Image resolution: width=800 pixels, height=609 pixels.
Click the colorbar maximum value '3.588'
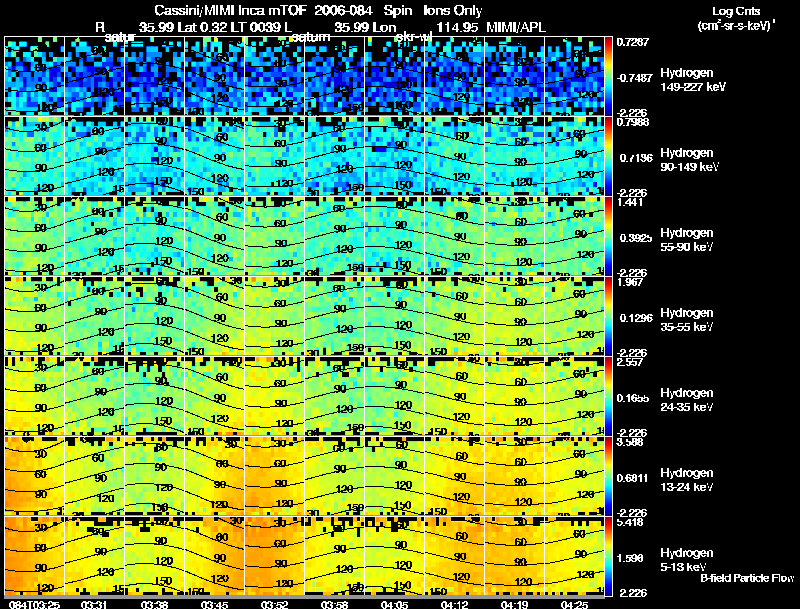(x=630, y=443)
